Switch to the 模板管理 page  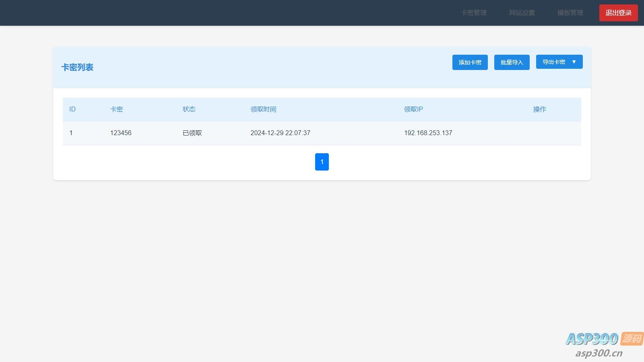click(x=570, y=13)
